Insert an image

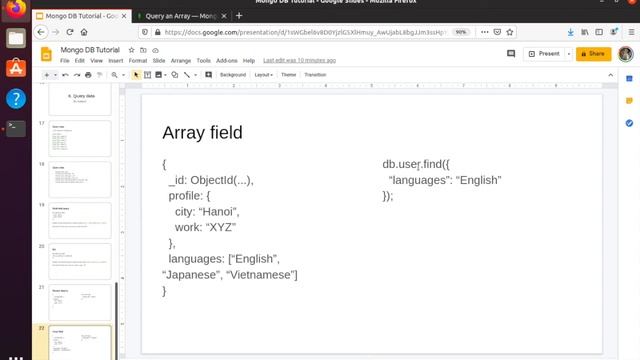[159, 75]
